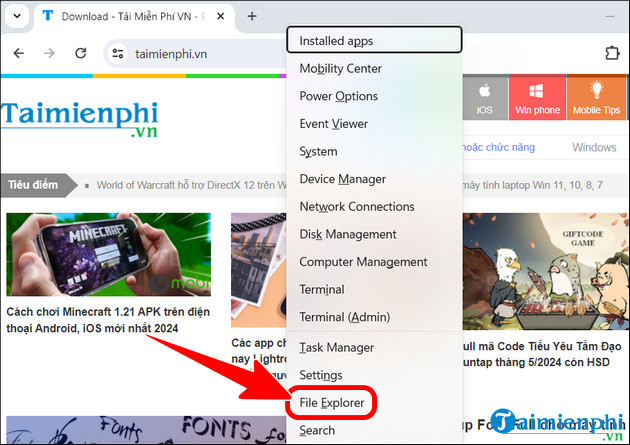
Task: Open the Win phone category tile
Action: pyautogui.click(x=537, y=99)
